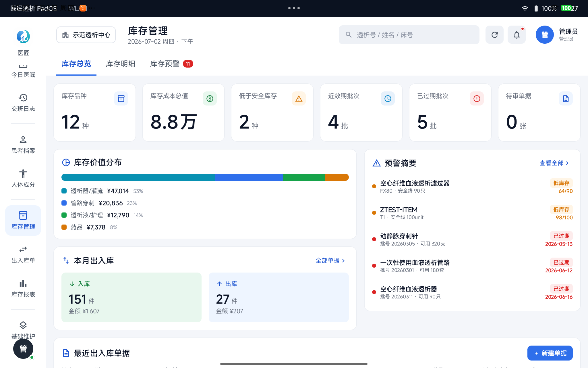Open 入库 151件 summary card
The image size is (588, 368).
(131, 297)
